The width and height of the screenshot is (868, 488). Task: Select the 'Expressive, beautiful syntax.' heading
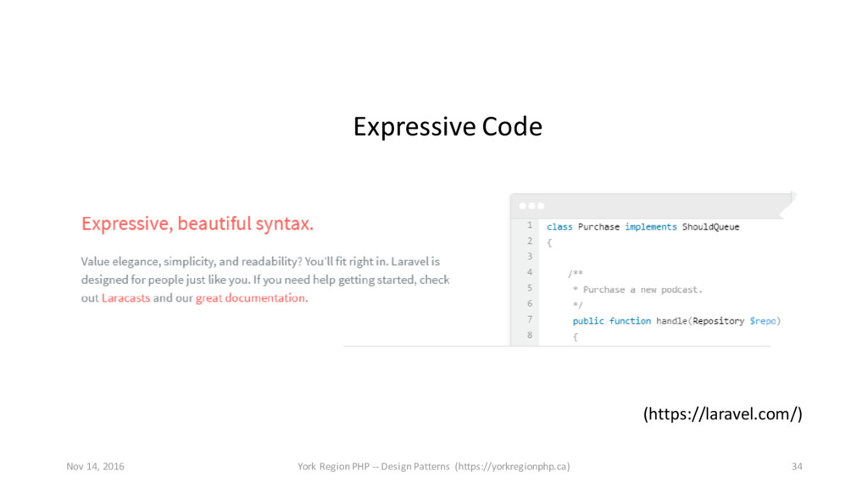197,224
